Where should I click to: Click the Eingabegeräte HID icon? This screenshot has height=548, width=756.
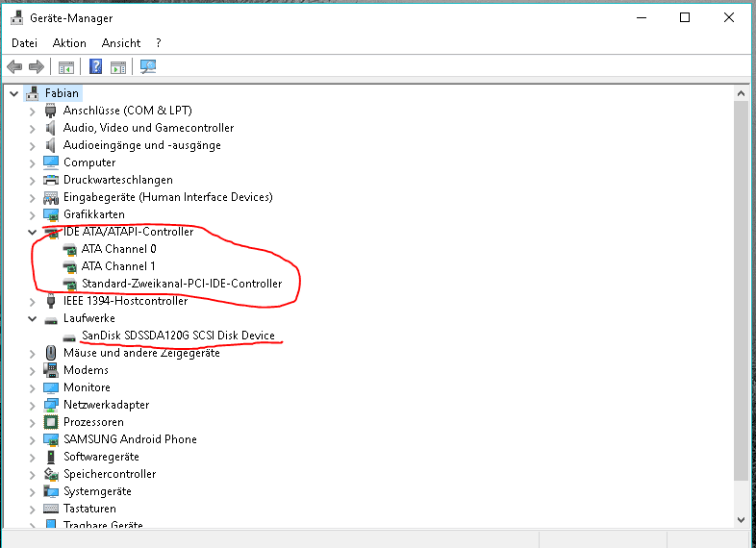coord(51,198)
